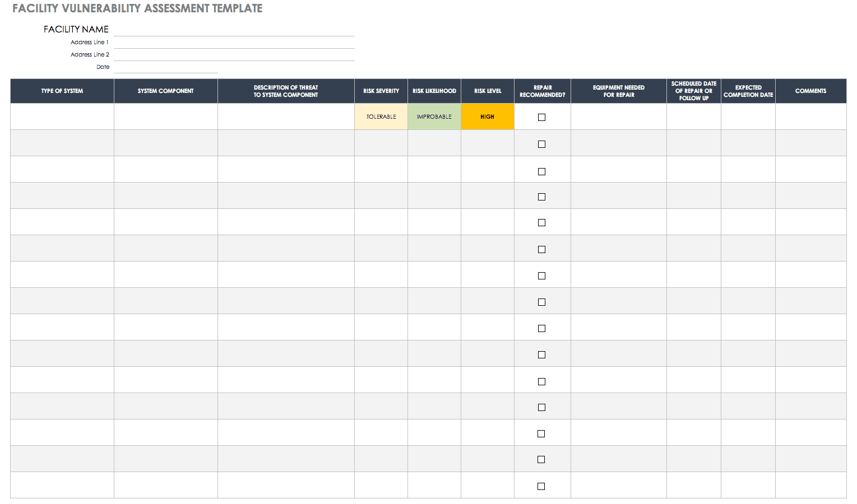Click the Equipment Needed for Repair header
857x504 pixels.
click(x=618, y=91)
